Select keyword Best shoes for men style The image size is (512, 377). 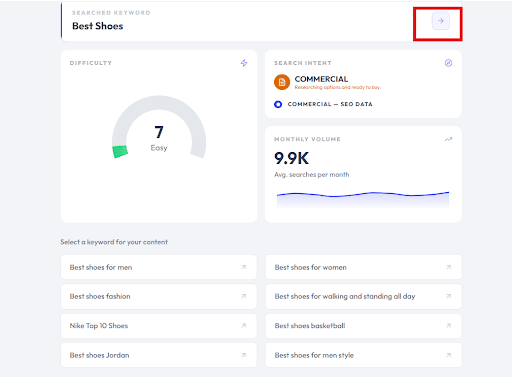click(363, 355)
